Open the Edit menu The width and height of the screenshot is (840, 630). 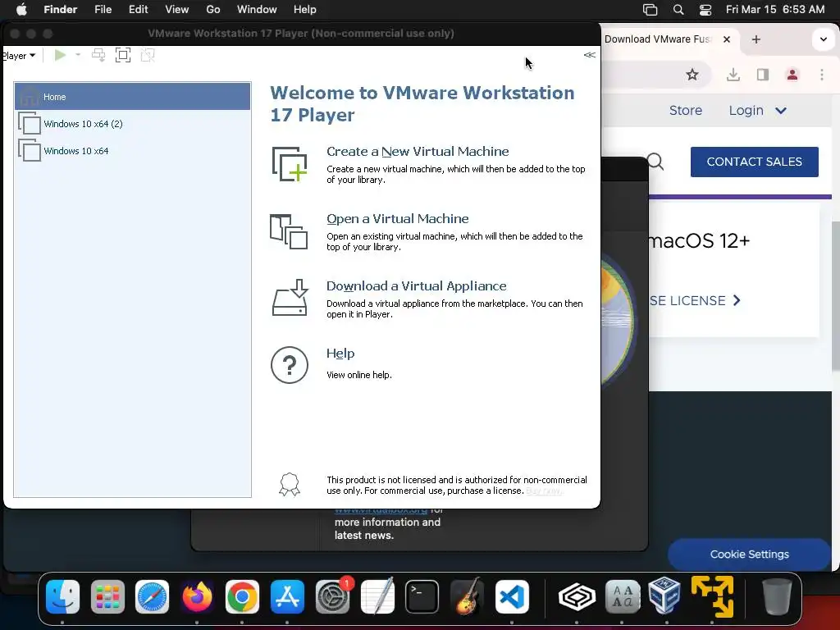(138, 10)
